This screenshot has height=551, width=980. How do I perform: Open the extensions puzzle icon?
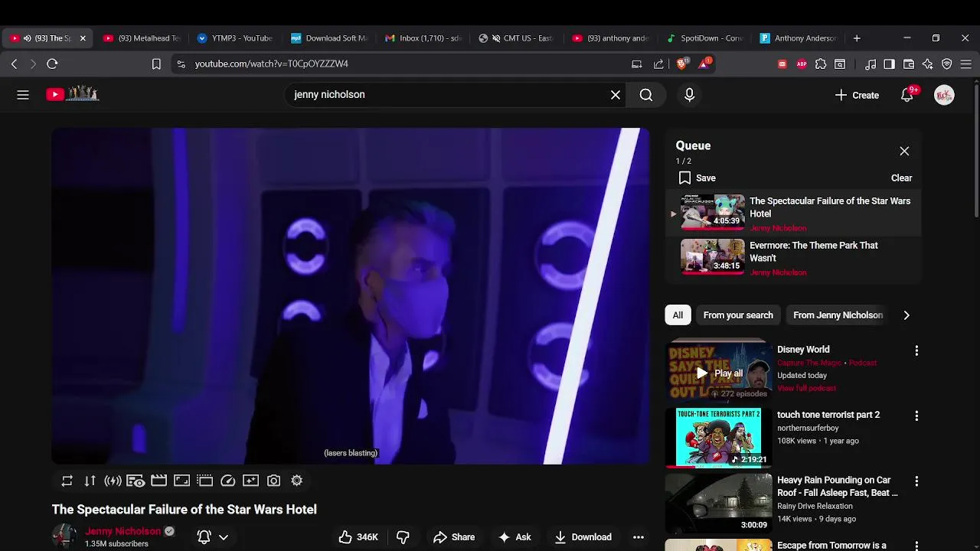[x=821, y=64]
